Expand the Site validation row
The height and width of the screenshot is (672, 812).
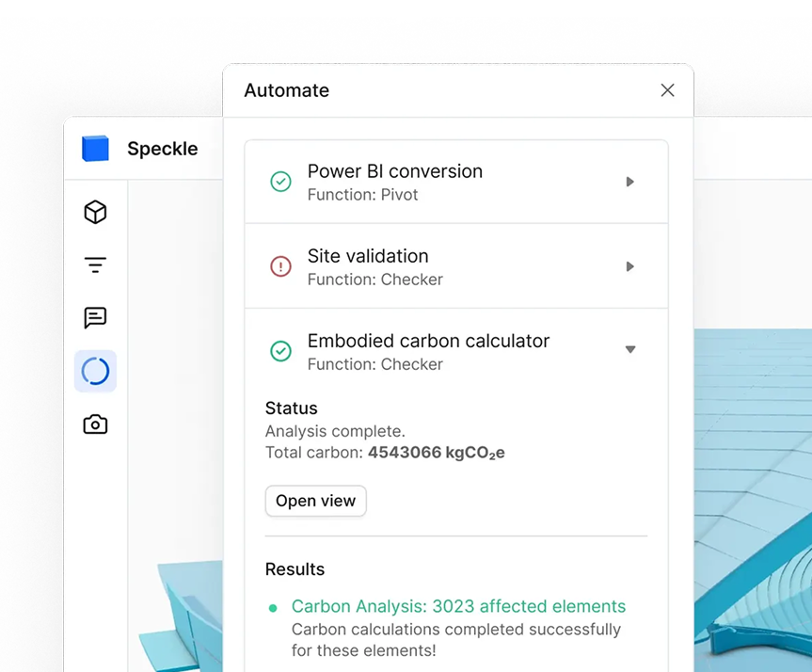coord(630,266)
